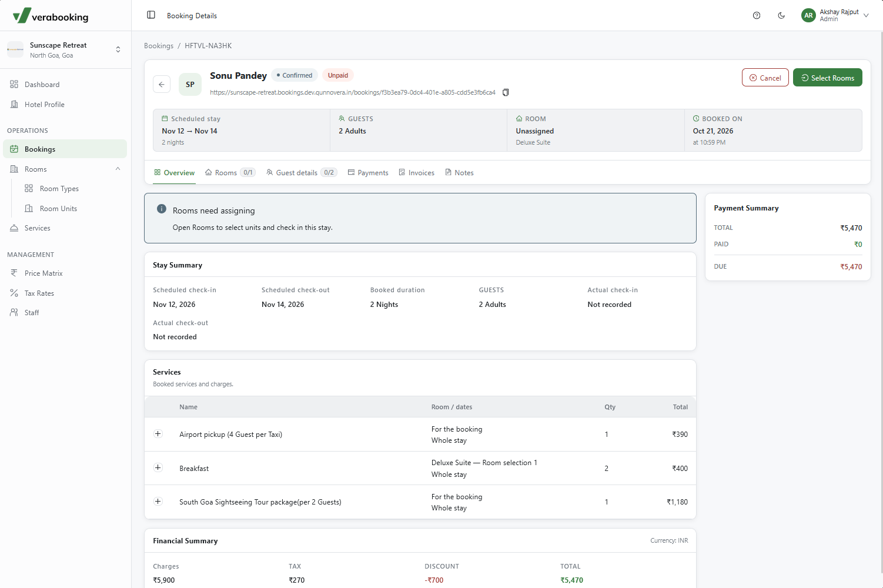Click the Unassigned room value

coord(535,131)
